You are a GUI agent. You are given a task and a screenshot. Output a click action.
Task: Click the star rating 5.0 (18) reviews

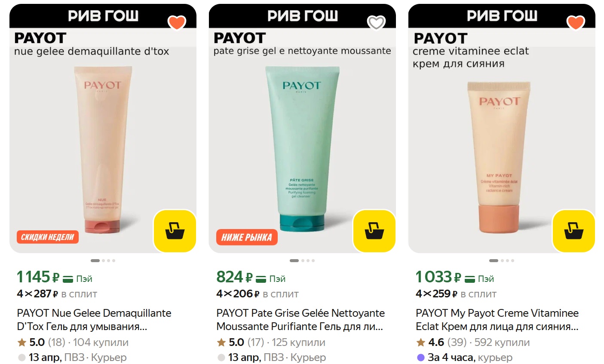pyautogui.click(x=41, y=343)
